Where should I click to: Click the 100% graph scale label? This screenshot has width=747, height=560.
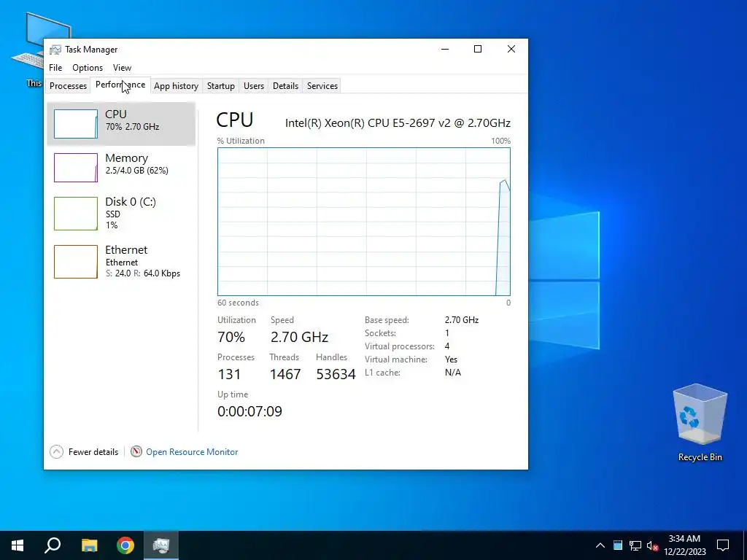tap(500, 141)
